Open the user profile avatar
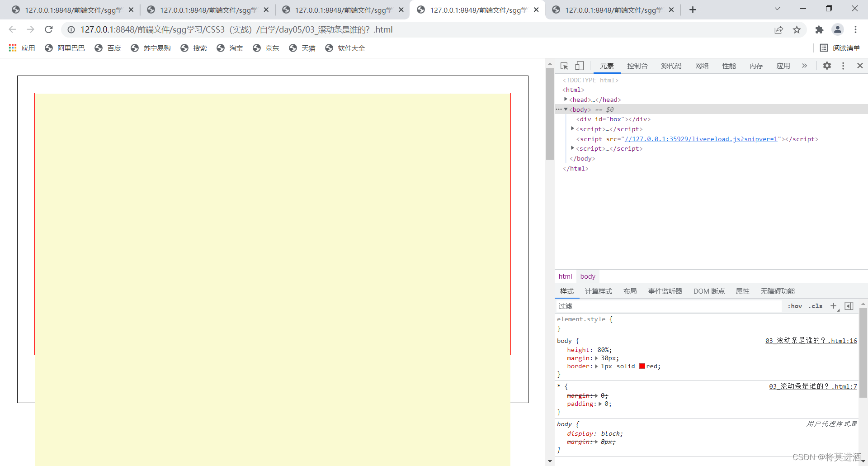 [x=838, y=30]
